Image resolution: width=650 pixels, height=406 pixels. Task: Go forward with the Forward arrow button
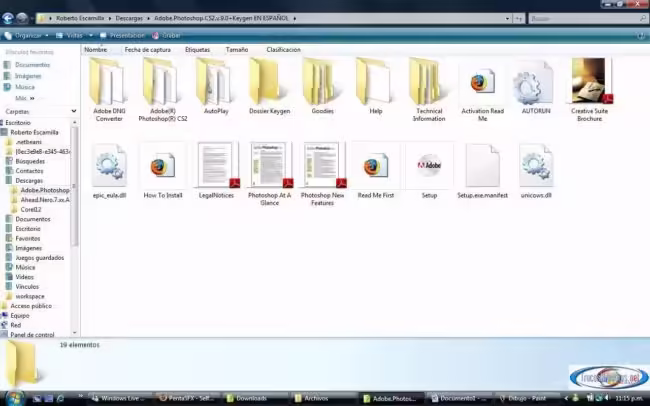click(x=22, y=19)
